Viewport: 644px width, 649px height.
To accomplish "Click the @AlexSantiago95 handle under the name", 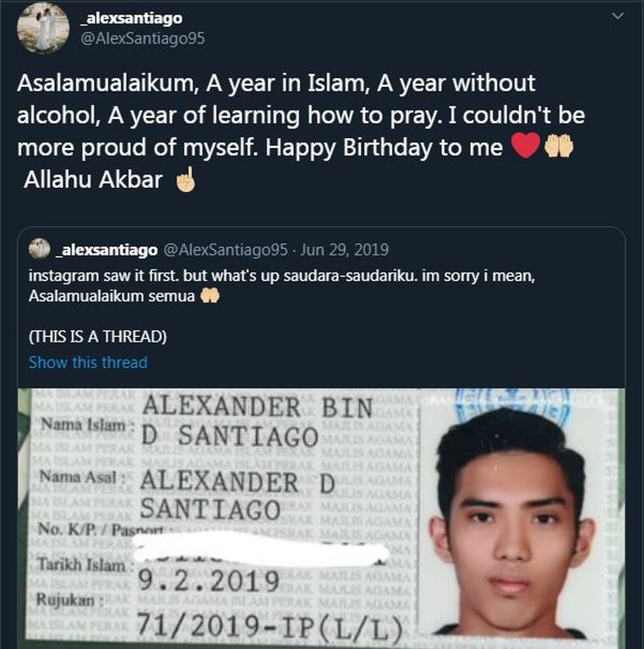I will tap(142, 39).
